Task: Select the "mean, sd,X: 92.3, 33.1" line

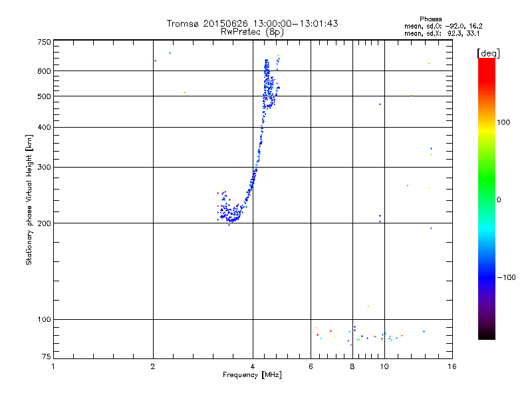Action: point(442,33)
